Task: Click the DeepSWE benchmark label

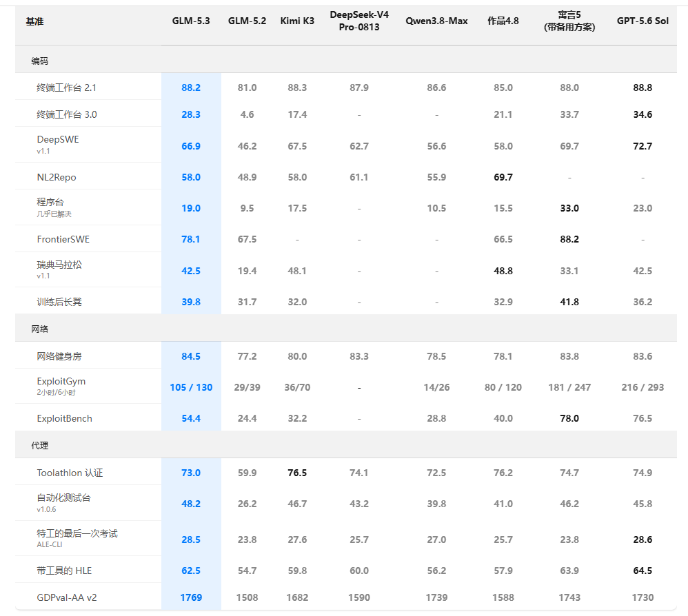Action: coord(58,139)
